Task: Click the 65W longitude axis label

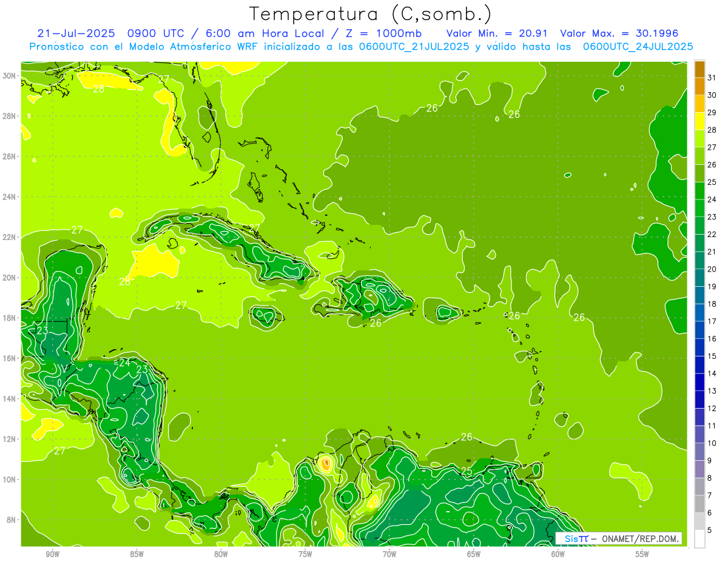Action: point(474,554)
